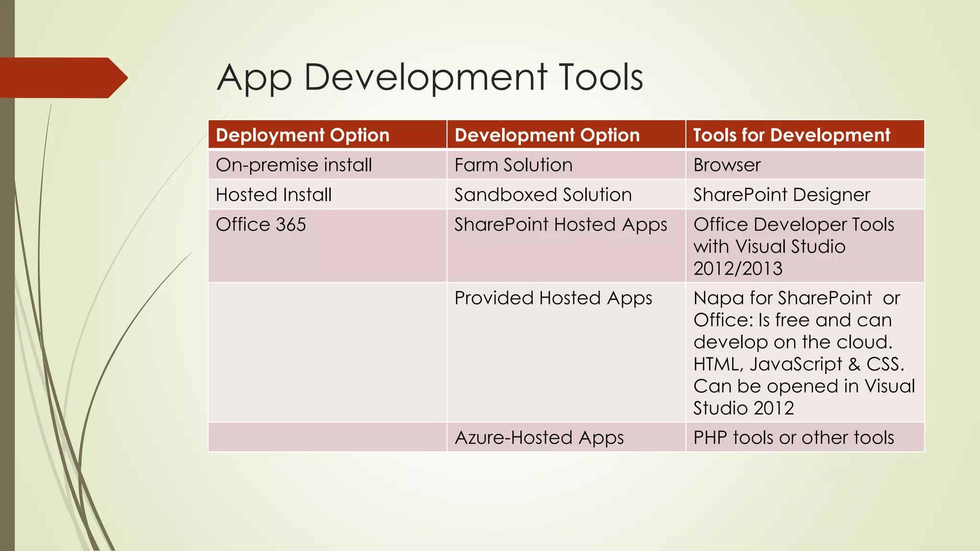Click the empty cell left of Azure-Hosted Apps
This screenshot has height=551, width=980.
pyautogui.click(x=327, y=438)
